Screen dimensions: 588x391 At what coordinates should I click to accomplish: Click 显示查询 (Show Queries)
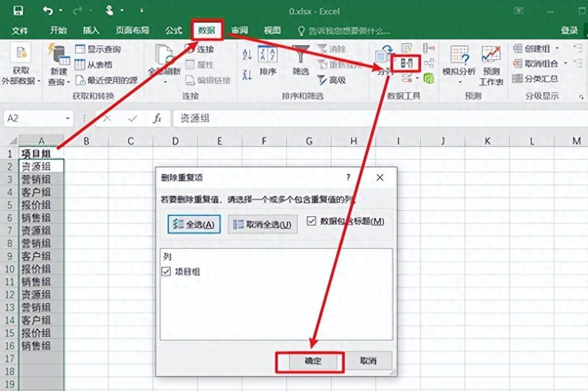click(x=98, y=49)
